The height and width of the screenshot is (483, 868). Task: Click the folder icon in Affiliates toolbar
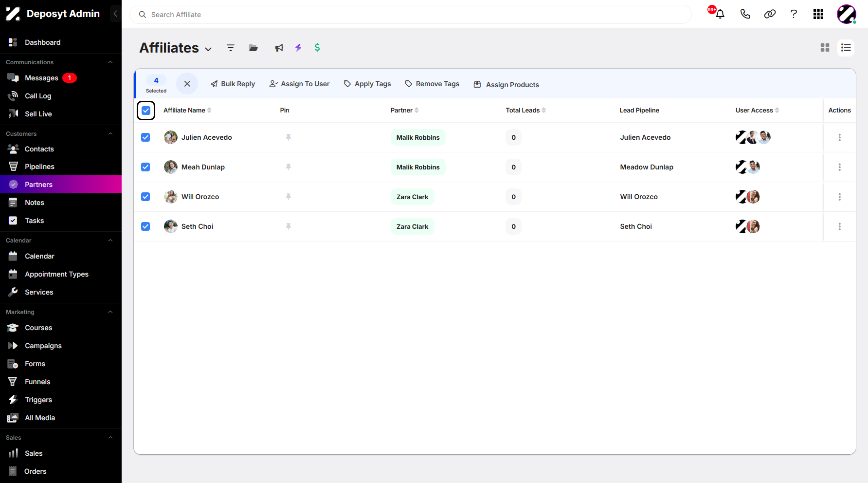[253, 48]
